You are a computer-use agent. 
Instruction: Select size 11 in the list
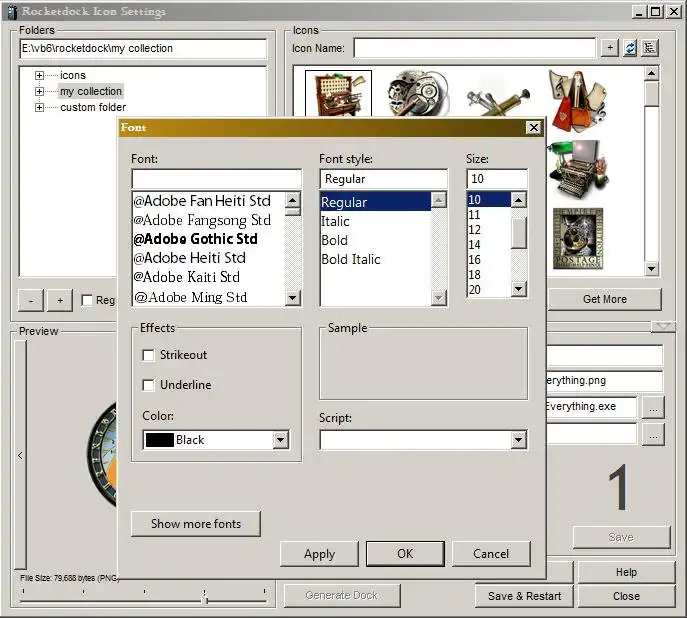[x=475, y=215]
